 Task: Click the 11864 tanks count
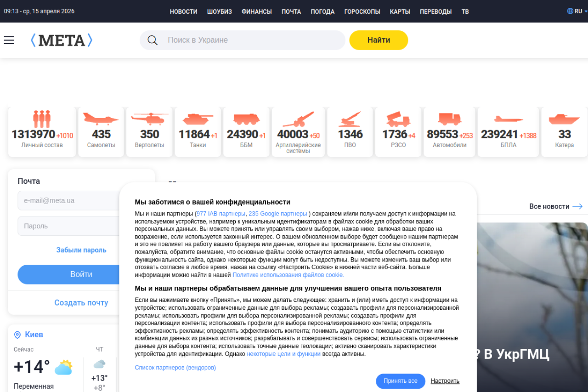tap(194, 134)
